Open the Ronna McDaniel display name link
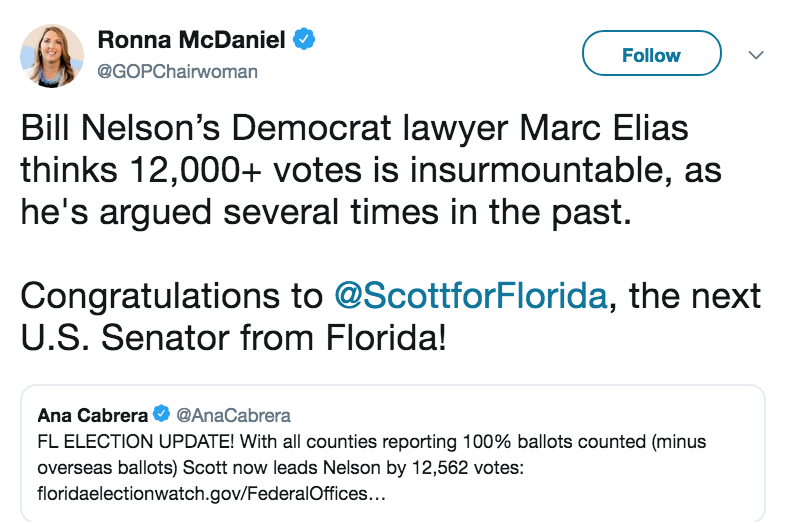This screenshot has width=786, height=522. (x=191, y=40)
